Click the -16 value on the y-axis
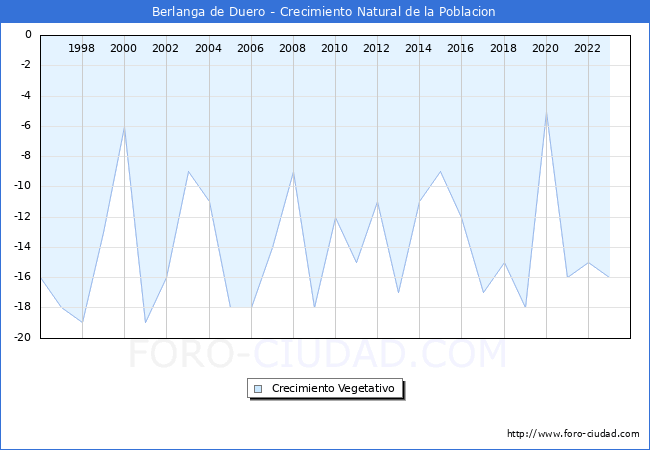 pos(23,277)
